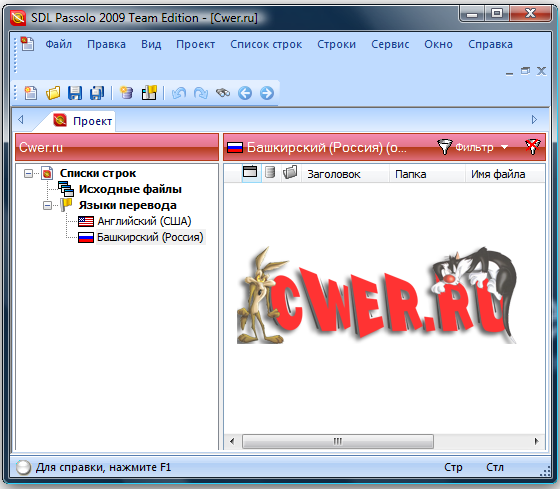
Task: Select Башкирский (Россия) language
Action: (150, 237)
